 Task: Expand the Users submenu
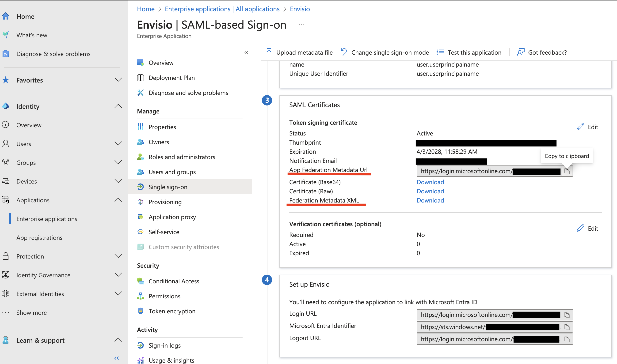point(118,144)
